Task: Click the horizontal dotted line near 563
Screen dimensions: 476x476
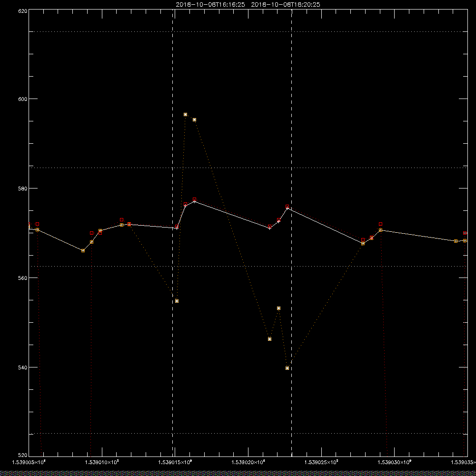Action: coord(248,266)
